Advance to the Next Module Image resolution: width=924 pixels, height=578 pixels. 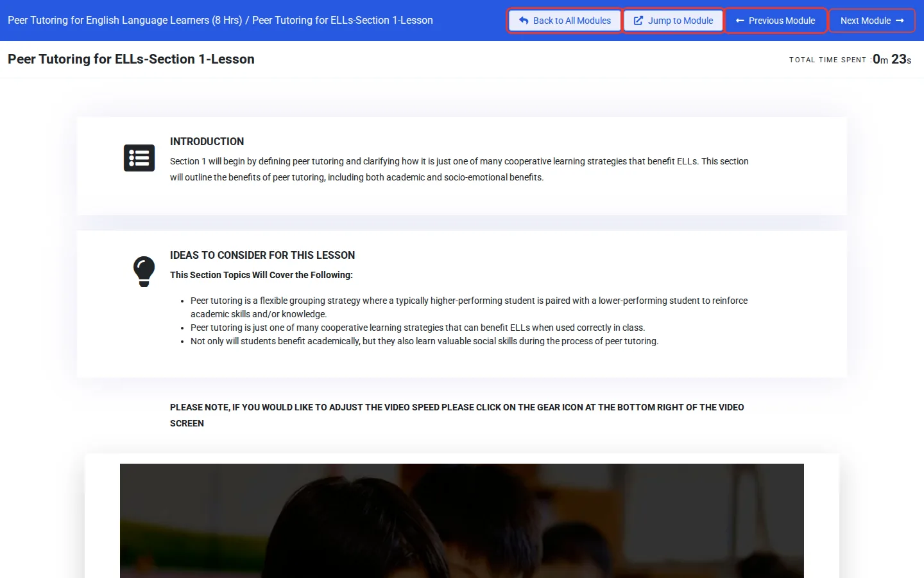[x=872, y=21]
